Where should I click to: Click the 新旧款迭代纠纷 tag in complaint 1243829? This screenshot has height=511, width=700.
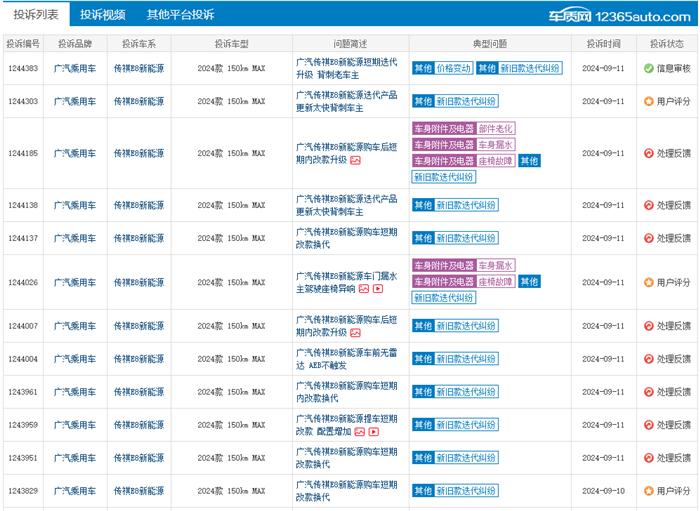pos(466,491)
